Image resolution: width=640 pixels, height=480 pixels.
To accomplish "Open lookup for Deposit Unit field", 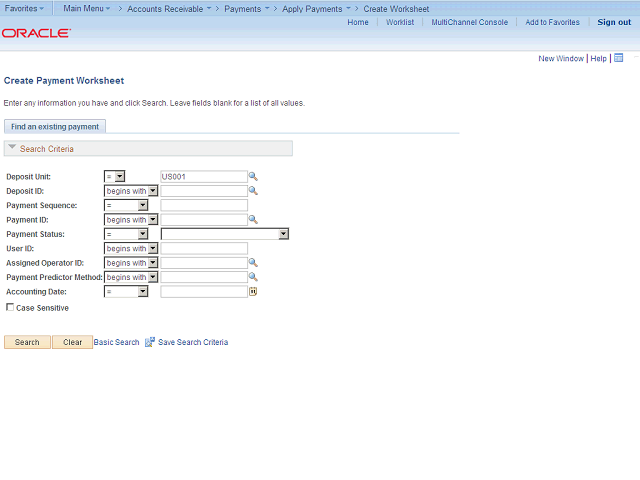I will (x=253, y=176).
